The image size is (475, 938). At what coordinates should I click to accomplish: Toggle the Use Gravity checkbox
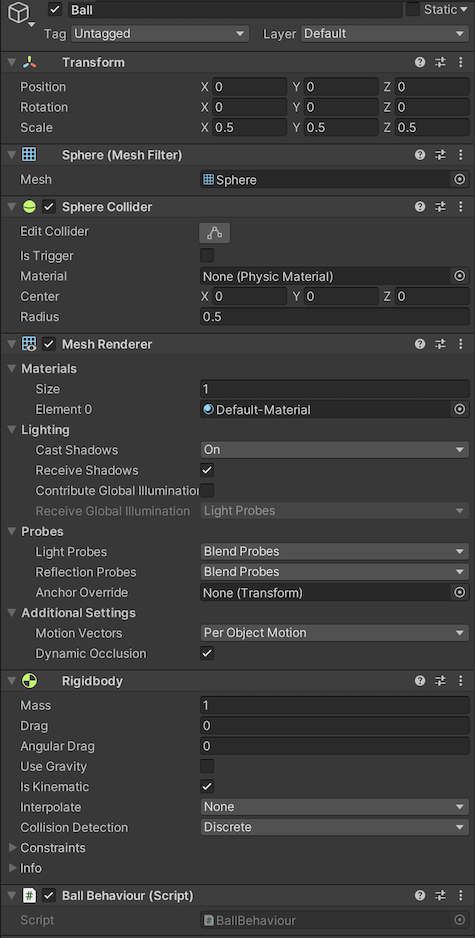(x=207, y=766)
